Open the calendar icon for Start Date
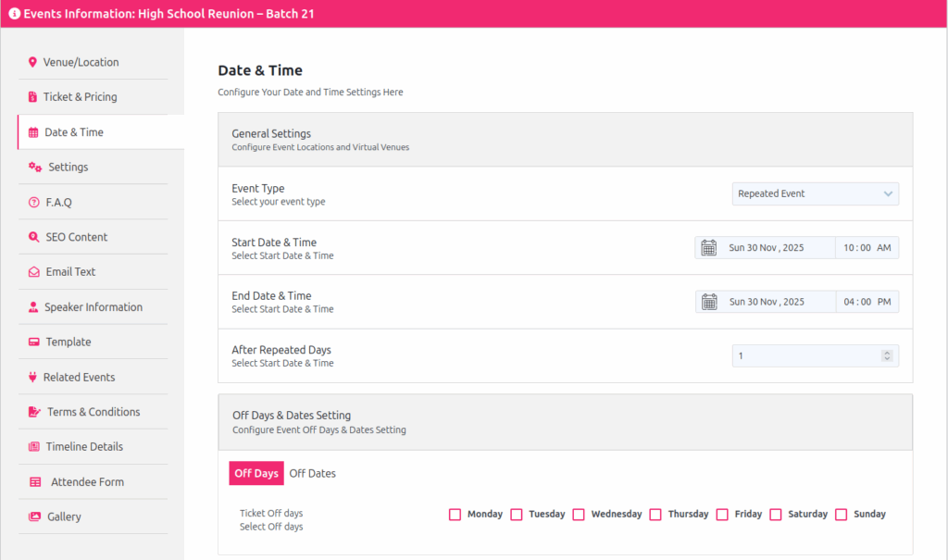Image resolution: width=948 pixels, height=560 pixels. (x=708, y=247)
